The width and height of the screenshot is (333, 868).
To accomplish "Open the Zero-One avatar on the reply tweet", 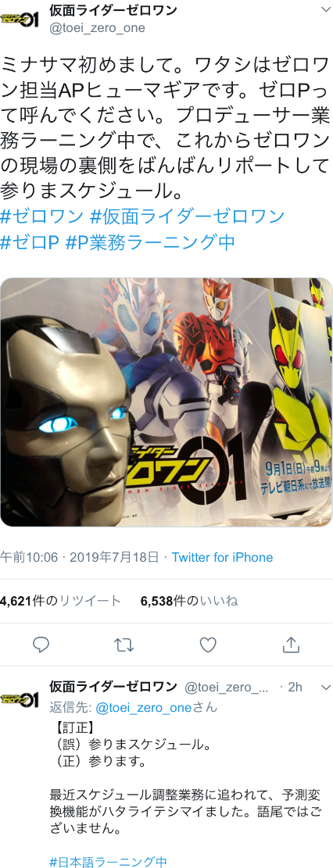I will pos(20,698).
